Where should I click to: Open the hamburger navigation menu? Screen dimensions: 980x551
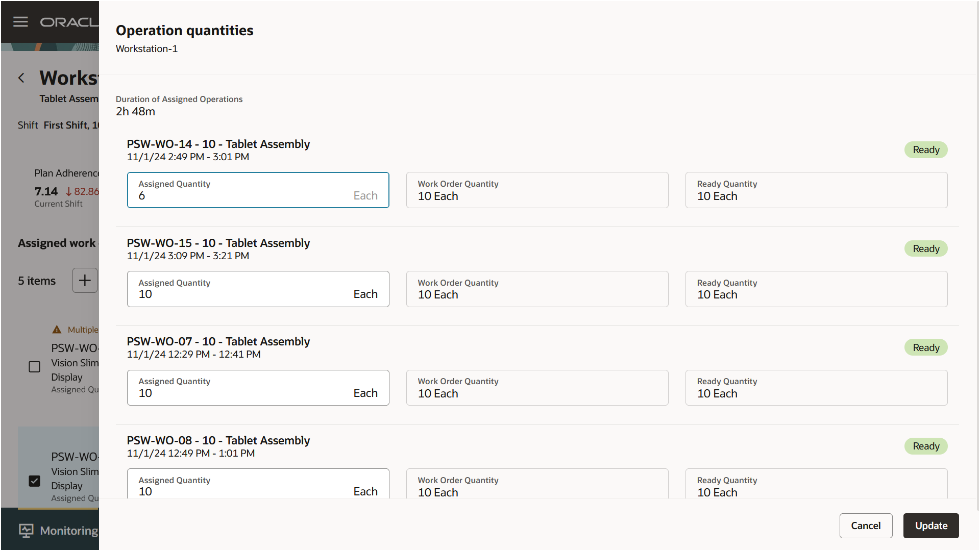coord(20,22)
